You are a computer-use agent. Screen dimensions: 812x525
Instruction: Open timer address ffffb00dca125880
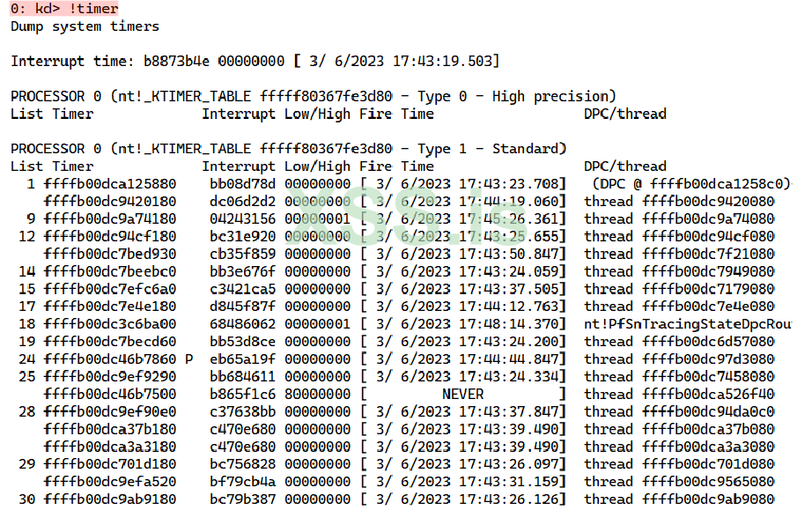point(109,183)
